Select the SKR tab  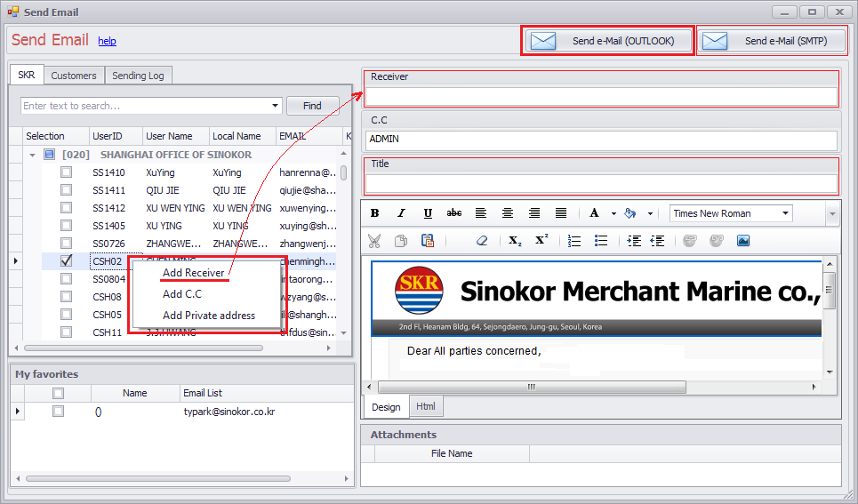[27, 75]
